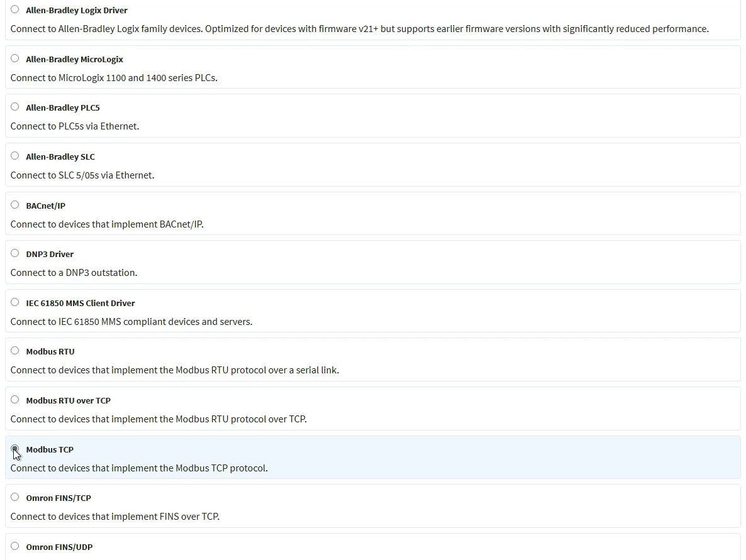Select the Allen-Bradley MicroLogix radio button

(14, 58)
